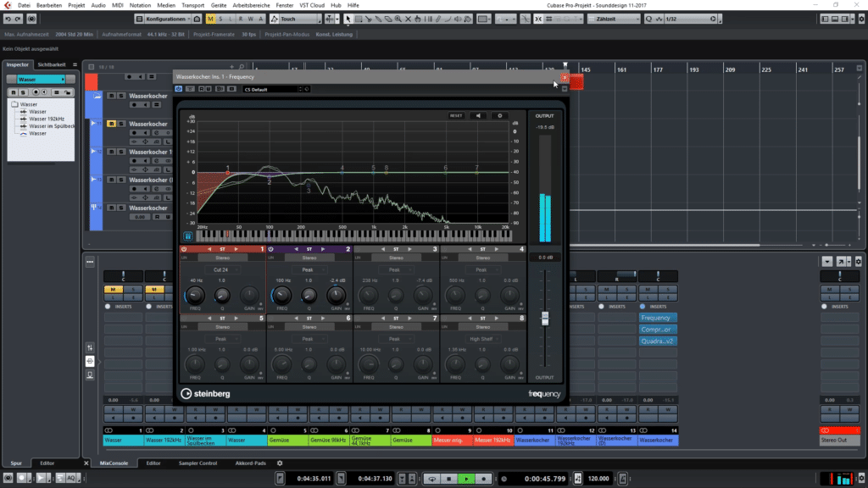Image resolution: width=868 pixels, height=488 pixels.
Task: Click the MixConsole tab settings gear
Action: 280,463
